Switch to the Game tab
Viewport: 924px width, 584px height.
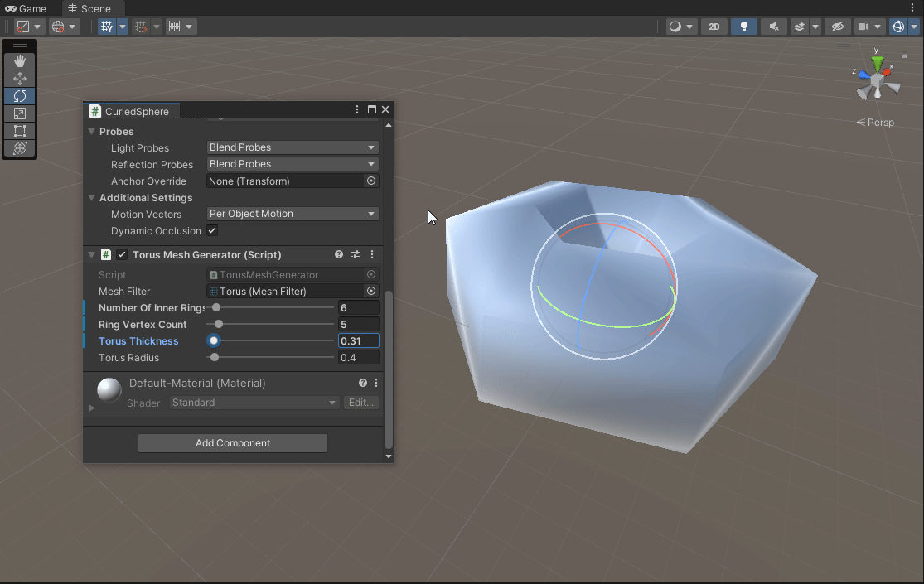pos(26,8)
